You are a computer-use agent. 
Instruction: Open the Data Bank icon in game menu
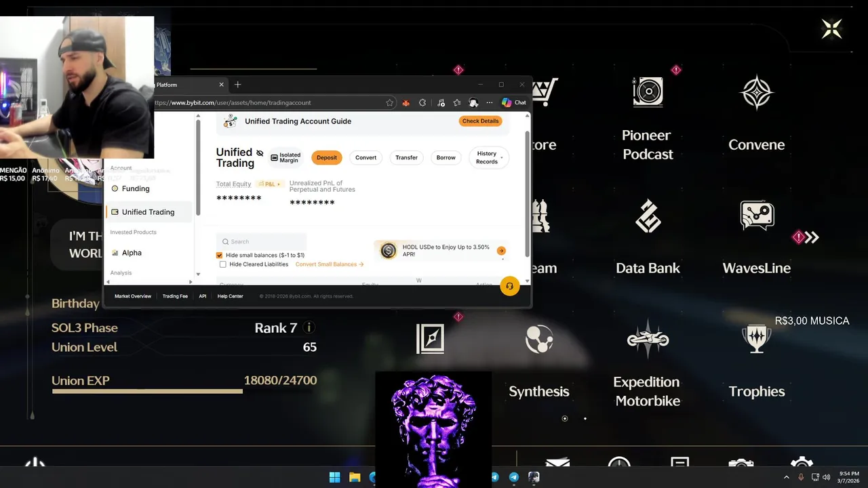pyautogui.click(x=648, y=216)
